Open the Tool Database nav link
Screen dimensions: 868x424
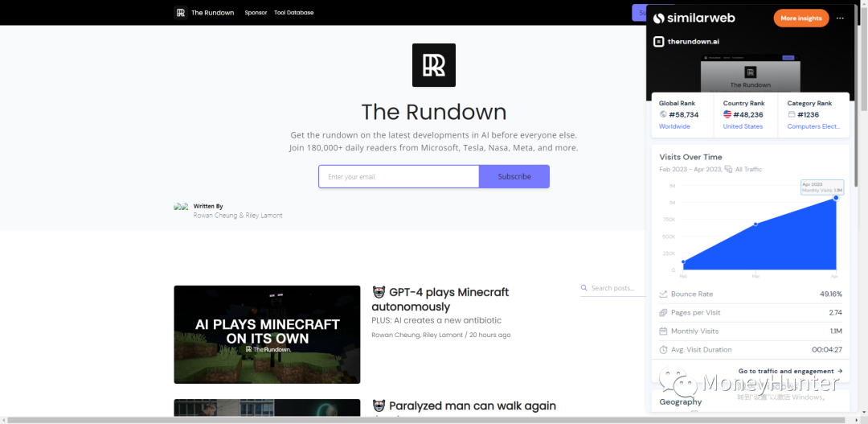[294, 13]
